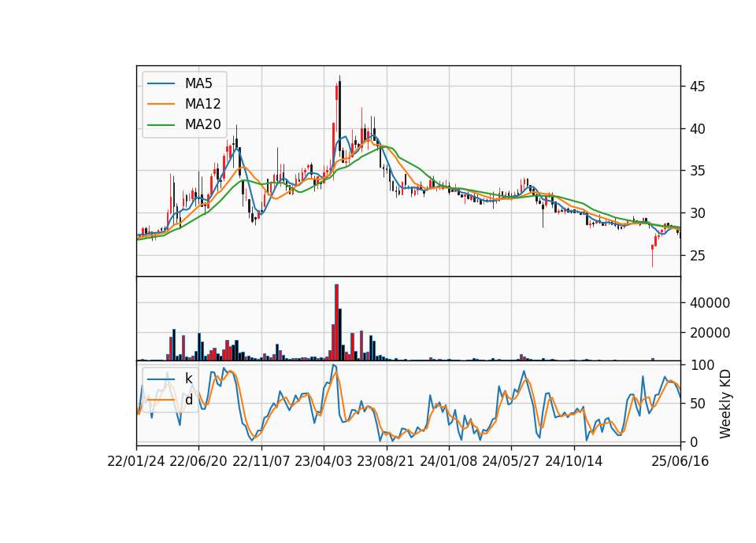Click the volume axis value 20000
Image resolution: width=756 pixels, height=543 pixels.
point(710,333)
